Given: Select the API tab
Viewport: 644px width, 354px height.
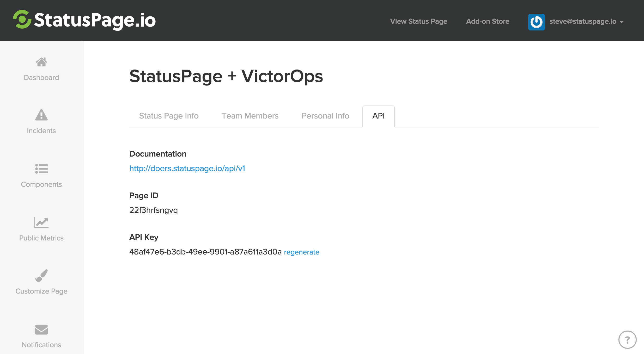Looking at the screenshot, I should tap(379, 116).
